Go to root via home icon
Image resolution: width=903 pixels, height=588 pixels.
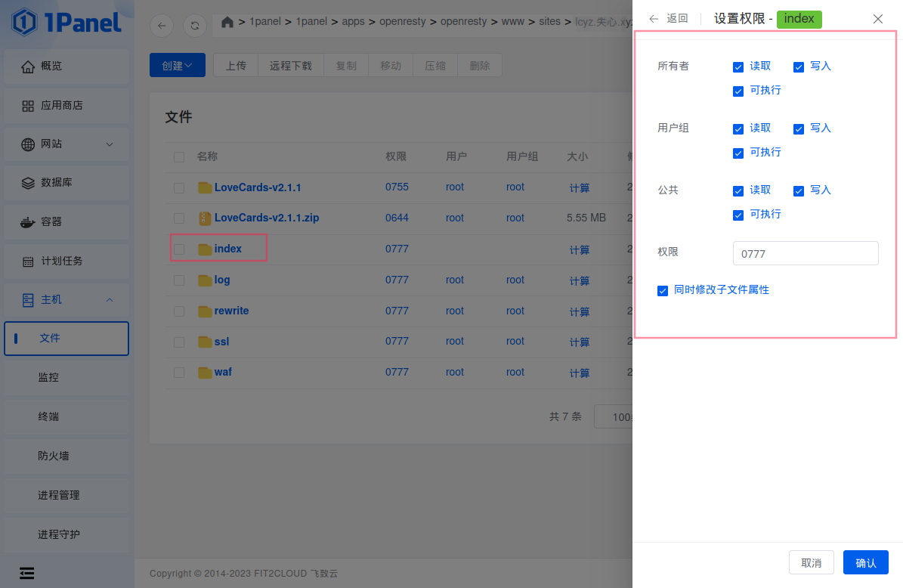[227, 22]
